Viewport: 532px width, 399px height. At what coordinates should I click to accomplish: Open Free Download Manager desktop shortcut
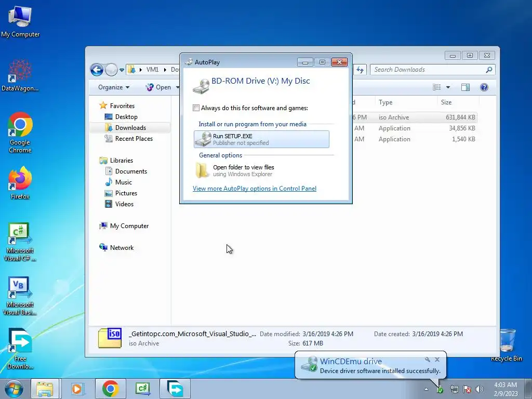pyautogui.click(x=20, y=349)
